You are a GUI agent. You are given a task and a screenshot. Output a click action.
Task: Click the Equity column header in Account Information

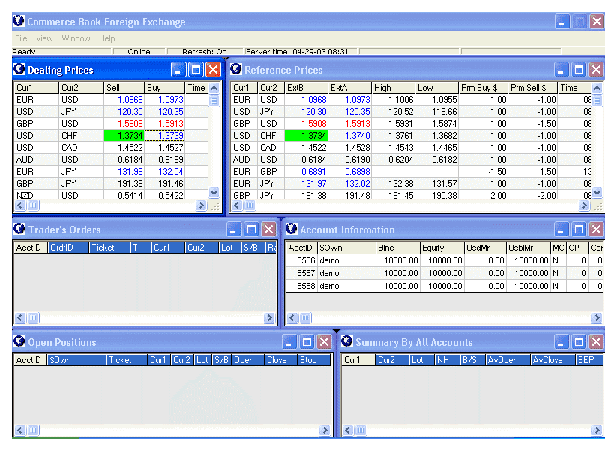pyautogui.click(x=440, y=246)
